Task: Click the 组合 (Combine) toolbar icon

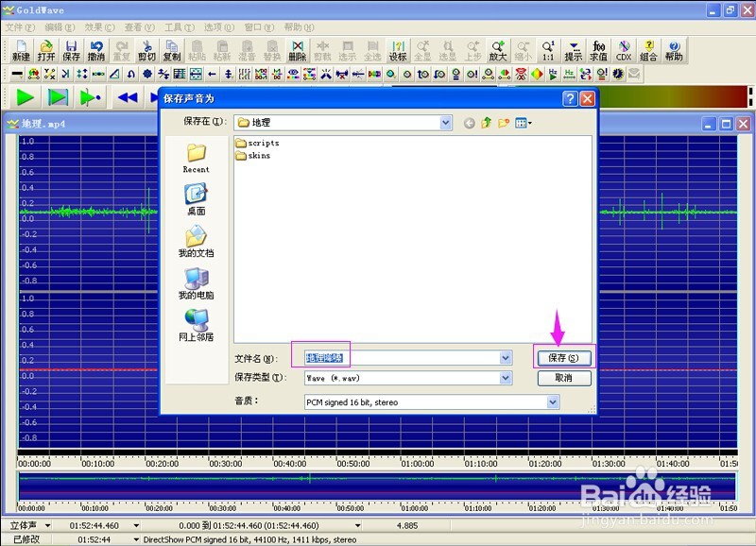Action: point(648,51)
